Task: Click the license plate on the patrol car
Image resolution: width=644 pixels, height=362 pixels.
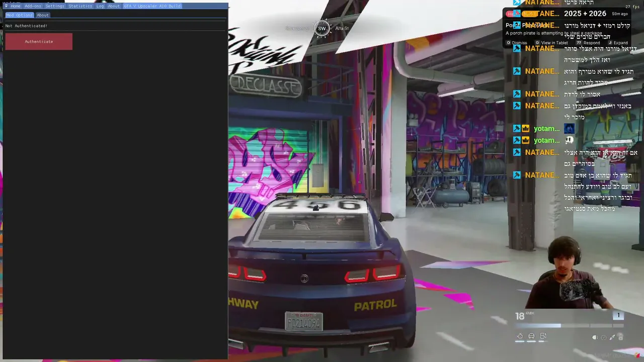Action: pyautogui.click(x=303, y=322)
